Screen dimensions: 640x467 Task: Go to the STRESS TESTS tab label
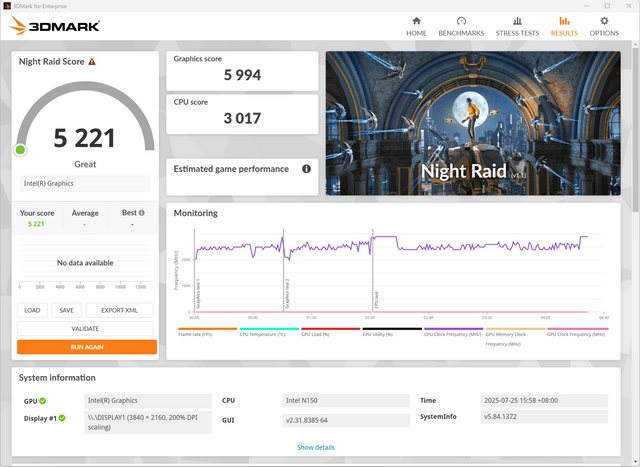tap(517, 33)
